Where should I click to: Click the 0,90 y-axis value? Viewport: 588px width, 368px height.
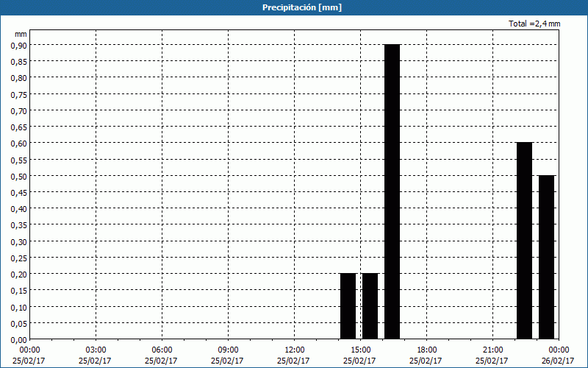(x=19, y=45)
